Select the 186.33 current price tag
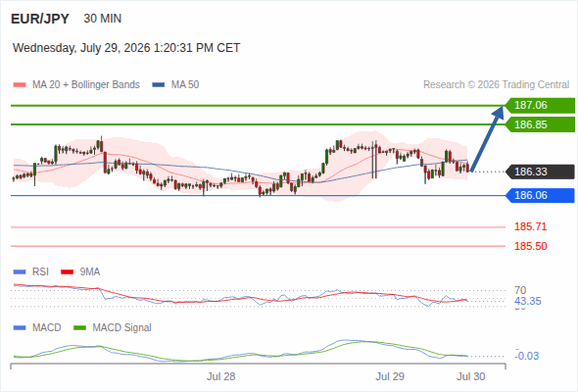This screenshot has width=578, height=392. (540, 171)
